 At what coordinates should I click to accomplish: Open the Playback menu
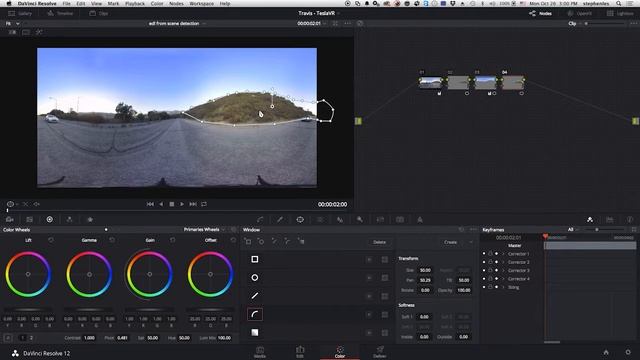tap(135, 4)
